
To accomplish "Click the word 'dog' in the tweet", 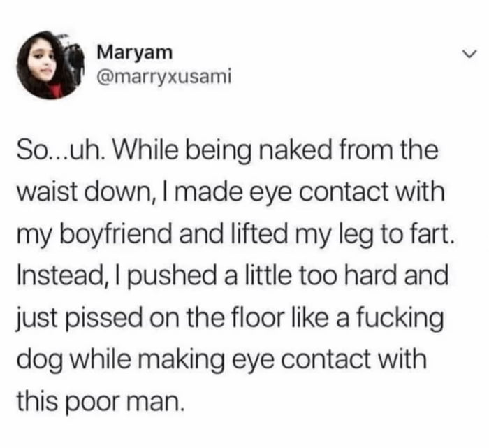I will coord(39,360).
